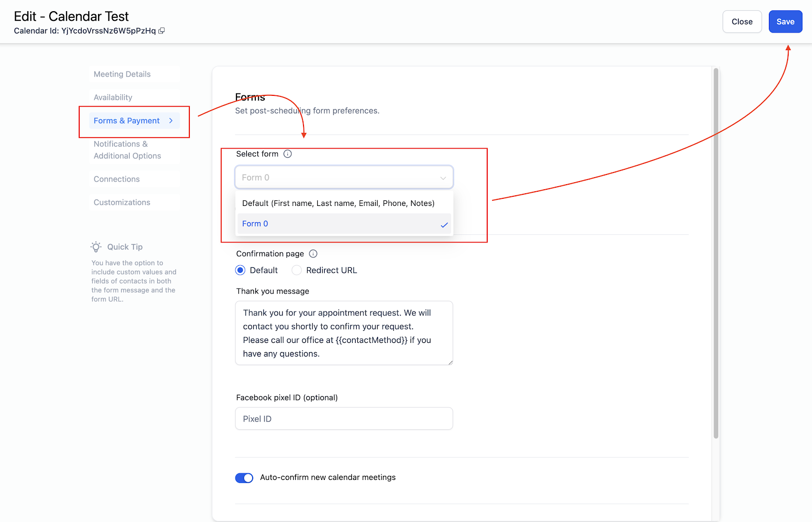This screenshot has height=522, width=812.
Task: Click the Select form dropdown chevron arrow
Action: pyautogui.click(x=443, y=178)
